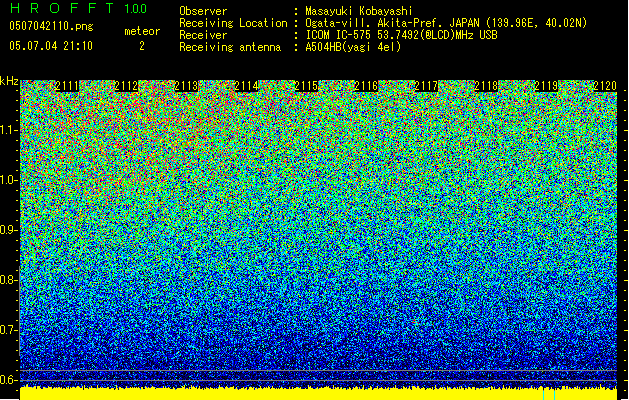The width and height of the screenshot is (629, 400).
Task: Click the 2112 time marker
Action: 126,86
